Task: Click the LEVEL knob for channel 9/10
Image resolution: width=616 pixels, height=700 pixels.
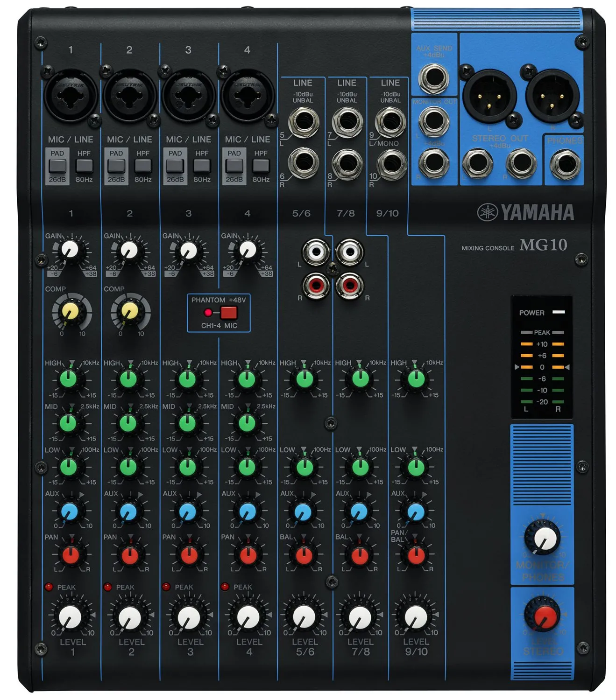Action: pos(416,617)
